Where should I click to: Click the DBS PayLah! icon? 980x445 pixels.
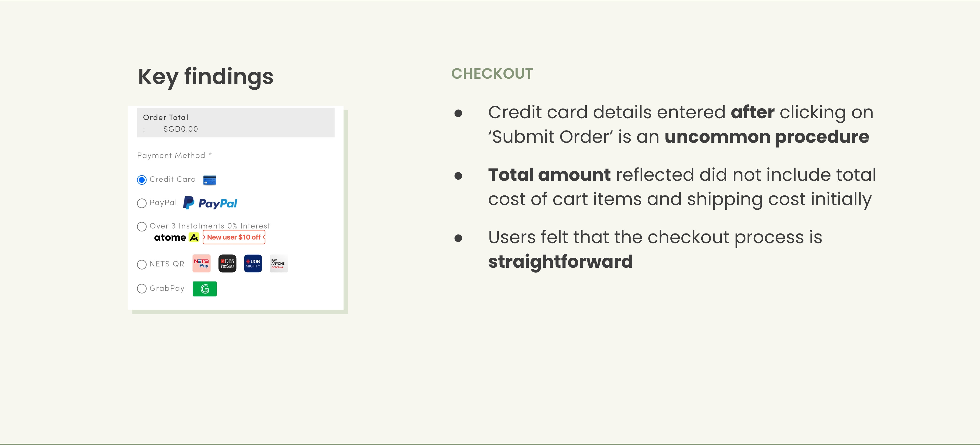point(227,263)
